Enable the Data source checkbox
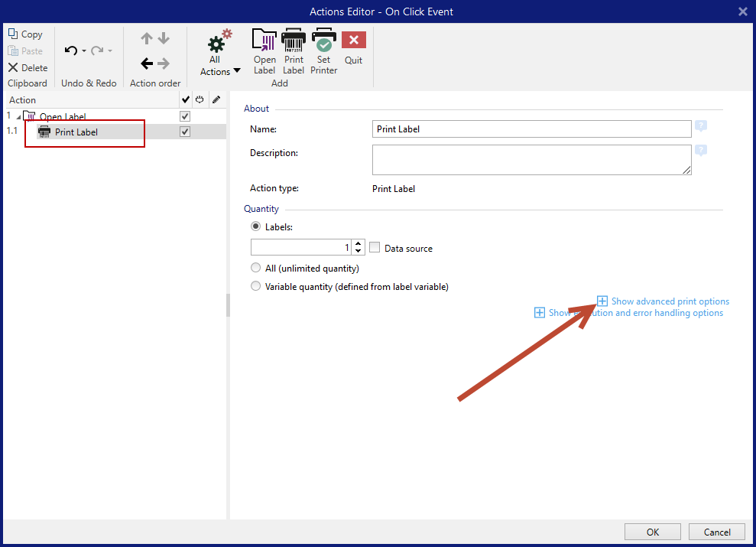The width and height of the screenshot is (756, 547). pyautogui.click(x=375, y=248)
